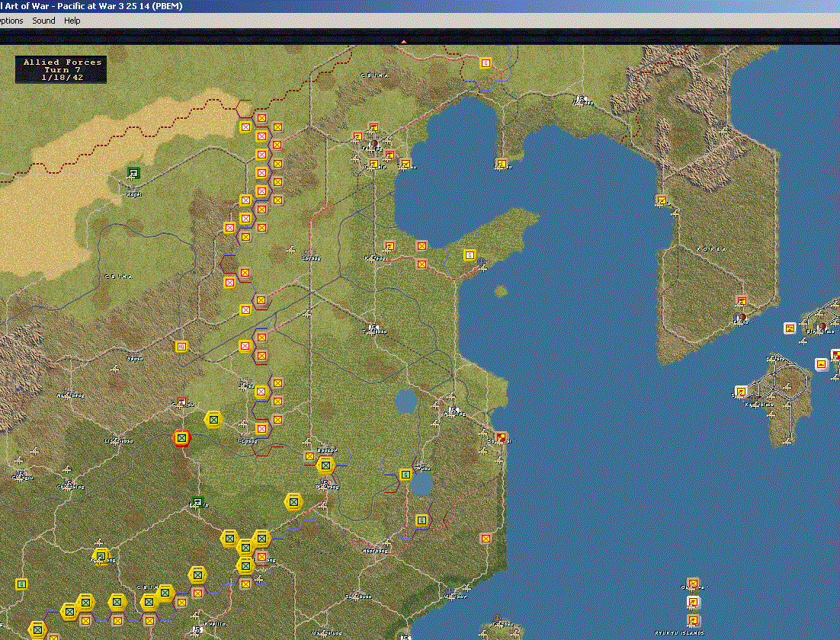Select the Japanese unit at the Liaodong peninsula tip
Image resolution: width=840 pixels, height=640 pixels.
click(x=502, y=163)
